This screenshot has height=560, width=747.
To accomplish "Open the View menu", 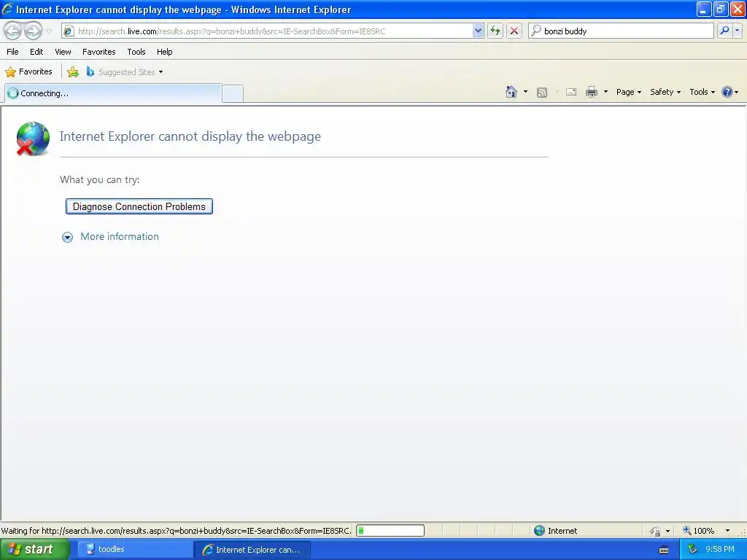I will [x=63, y=52].
